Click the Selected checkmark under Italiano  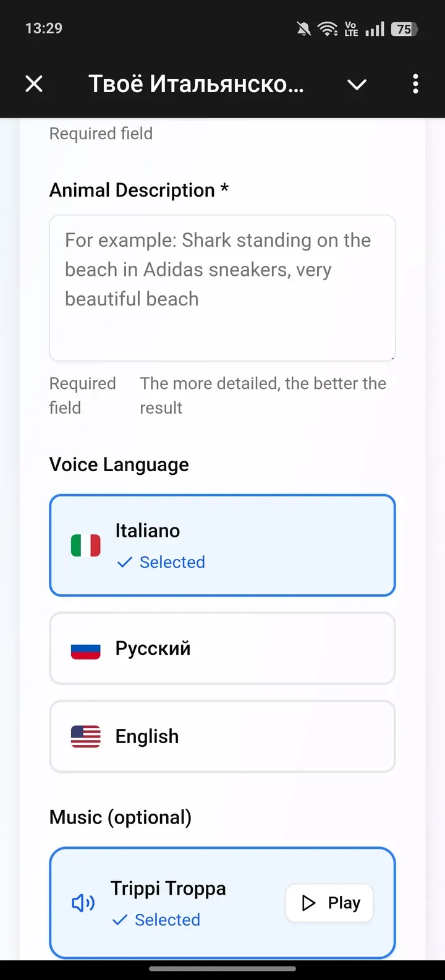click(x=125, y=562)
